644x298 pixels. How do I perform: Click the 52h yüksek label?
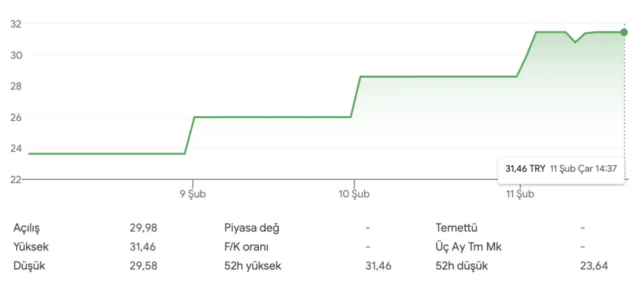click(x=253, y=266)
